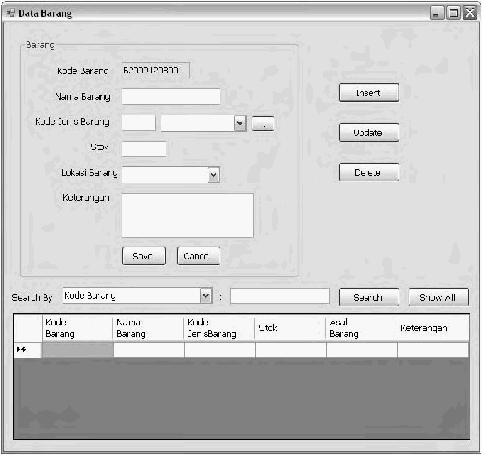Click the Delete button
The image size is (482, 455).
[x=369, y=172]
